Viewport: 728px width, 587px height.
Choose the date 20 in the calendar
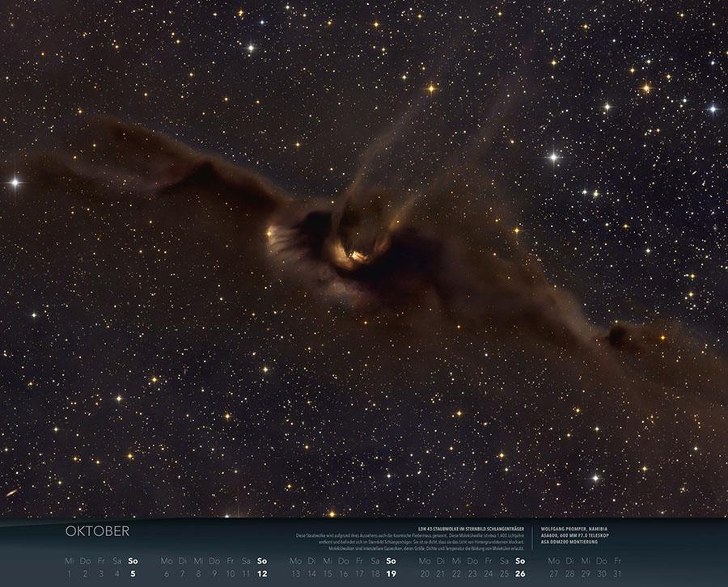coord(424,573)
